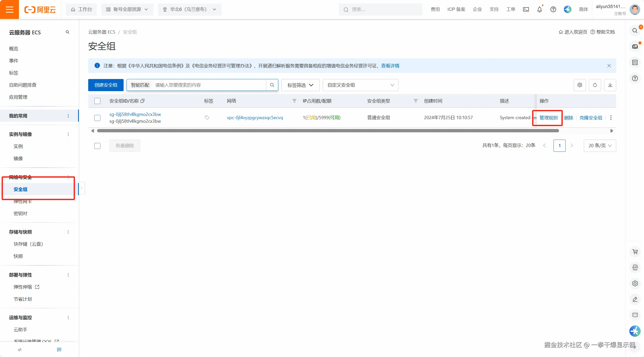
Task: Open the 20 条/页 page size selector
Action: (x=600, y=146)
